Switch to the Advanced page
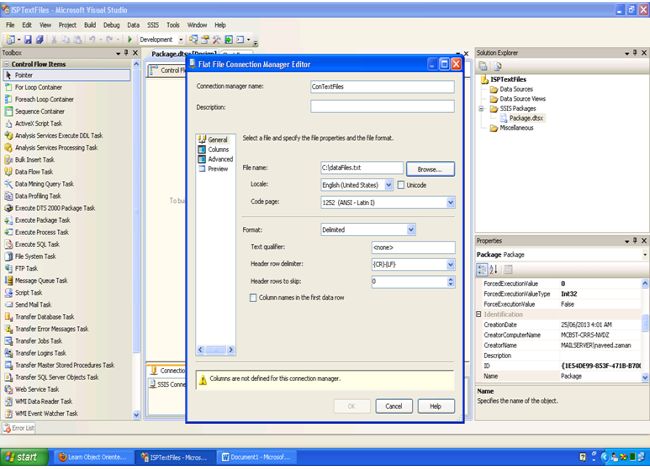650x469 pixels. click(220, 159)
